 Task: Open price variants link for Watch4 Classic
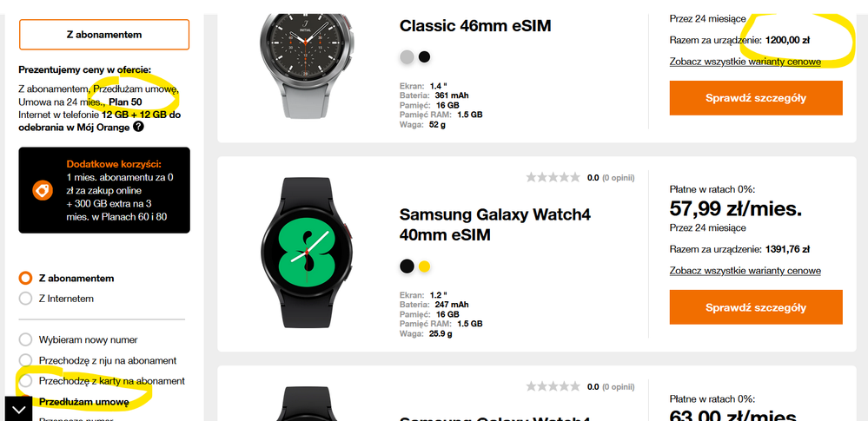coord(745,62)
